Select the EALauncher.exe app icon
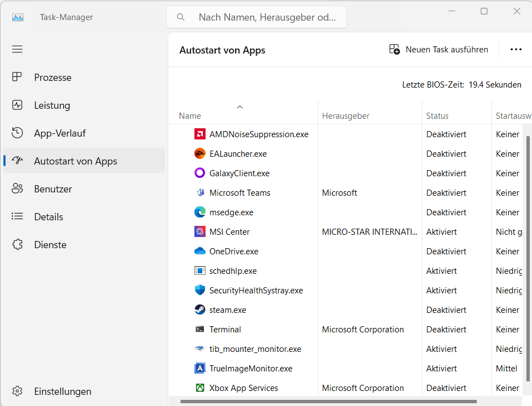532x406 pixels. click(x=200, y=154)
